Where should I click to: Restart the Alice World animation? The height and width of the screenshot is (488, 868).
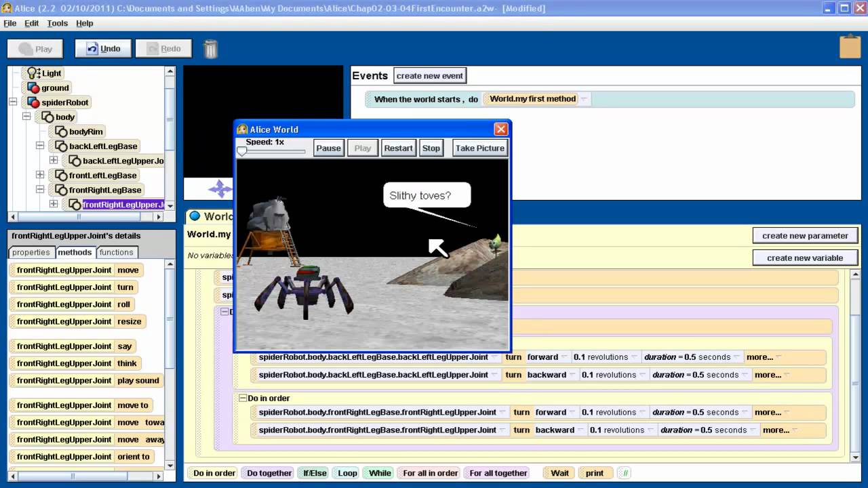398,148
